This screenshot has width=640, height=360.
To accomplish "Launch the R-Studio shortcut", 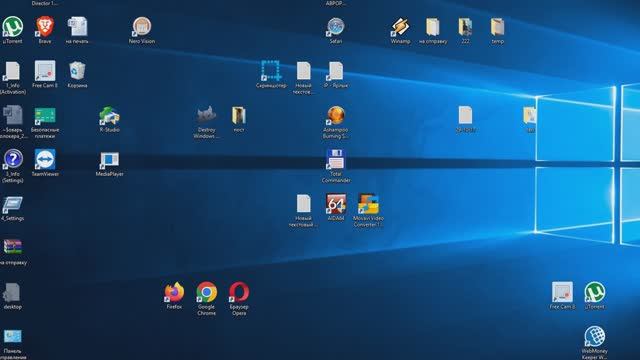I will (109, 116).
